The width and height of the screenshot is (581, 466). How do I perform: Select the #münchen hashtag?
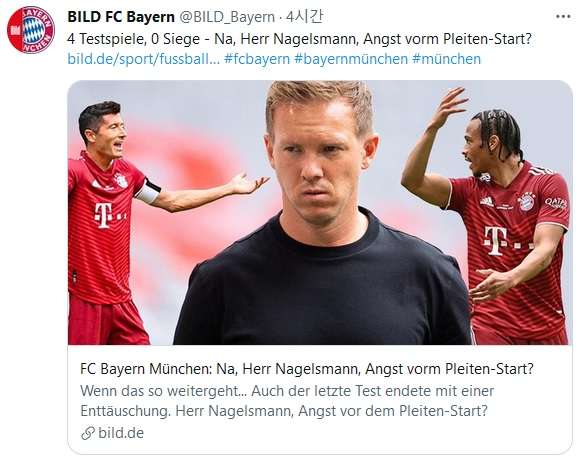coord(446,59)
